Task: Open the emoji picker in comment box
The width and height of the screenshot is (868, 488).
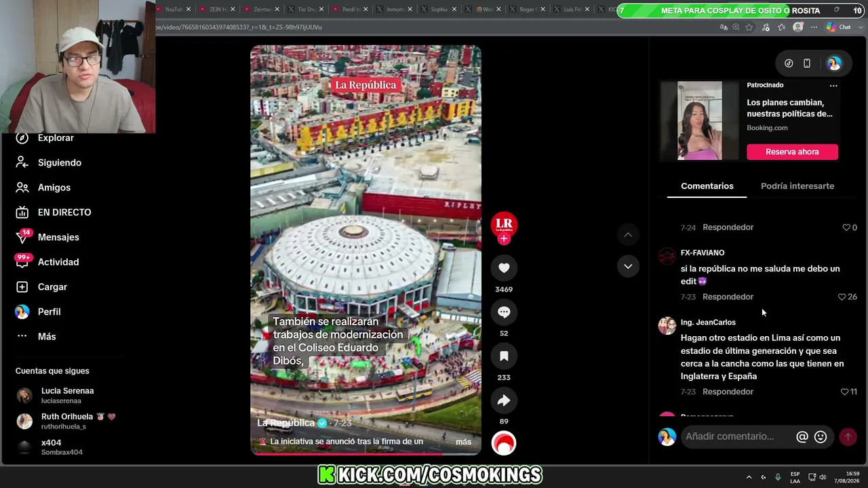Action: 821,437
